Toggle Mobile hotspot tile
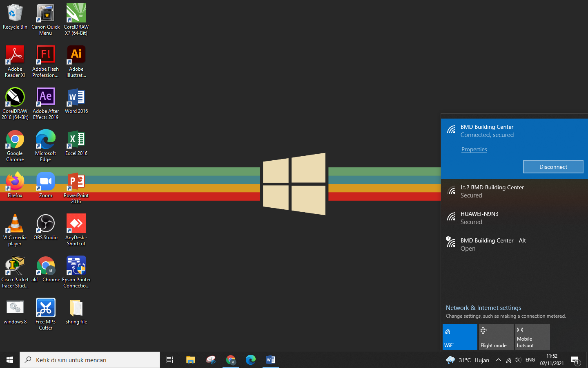 (x=532, y=337)
